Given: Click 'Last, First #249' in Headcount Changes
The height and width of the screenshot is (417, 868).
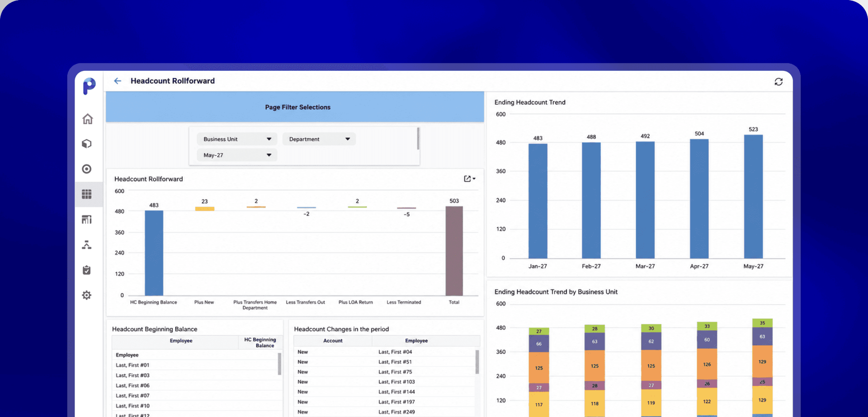Looking at the screenshot, I should click(396, 412).
